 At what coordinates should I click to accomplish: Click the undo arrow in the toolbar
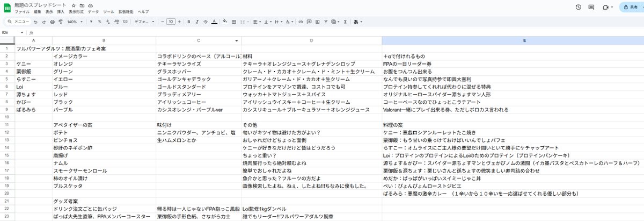(36, 22)
